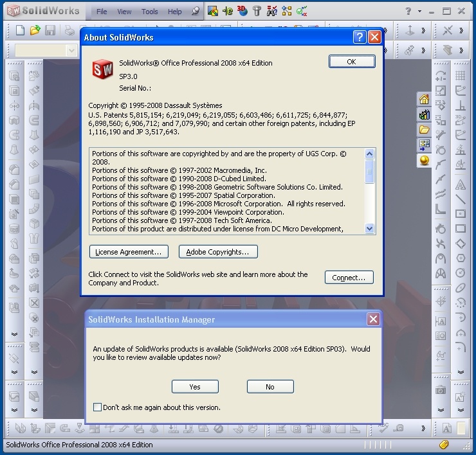Select the Ellipse sketch tool

tap(461, 287)
